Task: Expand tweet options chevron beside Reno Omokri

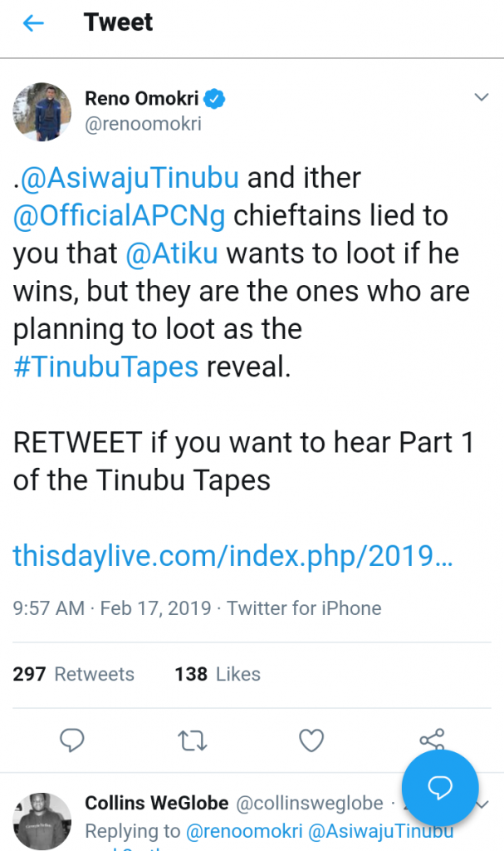Action: pyautogui.click(x=481, y=98)
